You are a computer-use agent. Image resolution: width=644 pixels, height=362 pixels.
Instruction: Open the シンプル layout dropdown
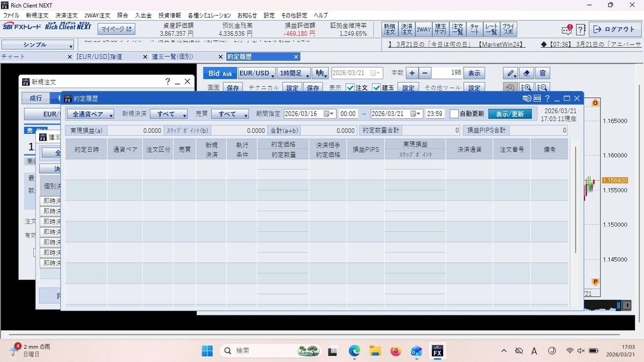pos(38,45)
